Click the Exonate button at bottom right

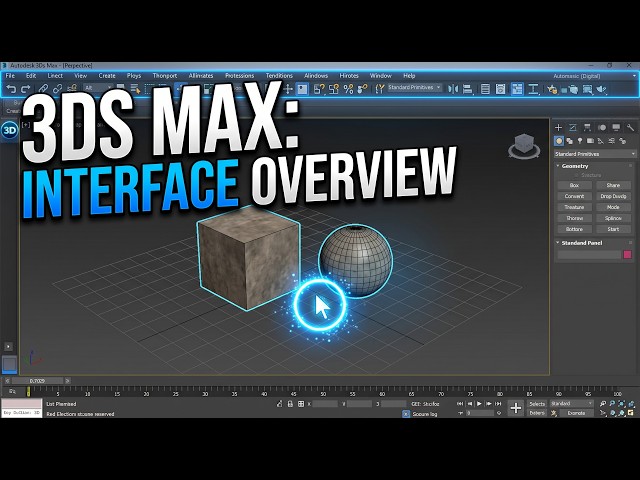(x=576, y=413)
